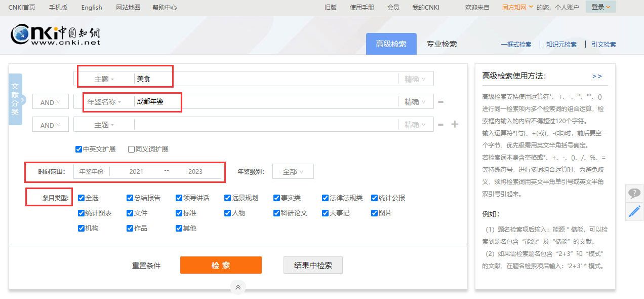Click the orange 检索 button
Screen dimensions: 644x299
tap(221, 265)
